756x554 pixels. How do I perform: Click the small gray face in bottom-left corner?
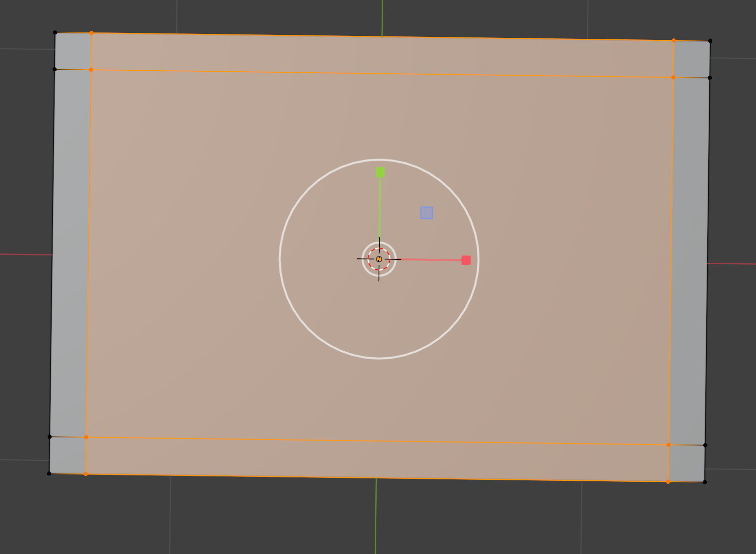(67, 455)
